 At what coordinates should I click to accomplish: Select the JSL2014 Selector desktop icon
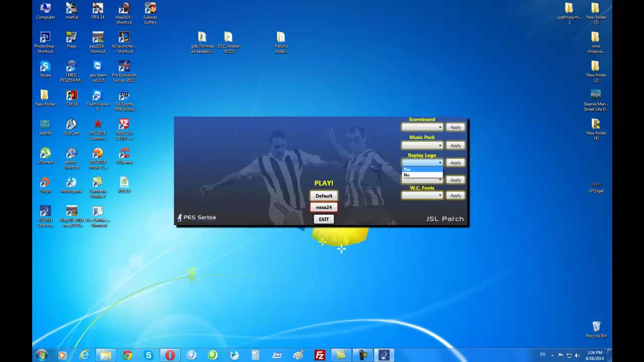pos(45,217)
